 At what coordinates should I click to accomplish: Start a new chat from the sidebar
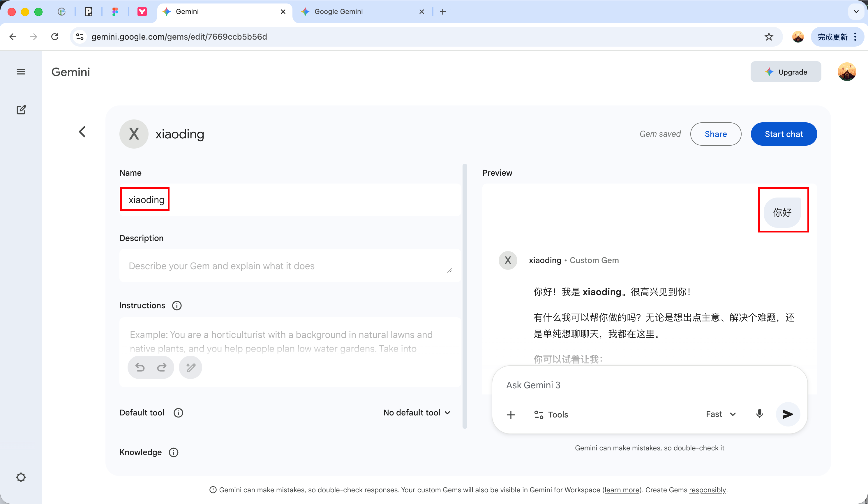(x=21, y=110)
